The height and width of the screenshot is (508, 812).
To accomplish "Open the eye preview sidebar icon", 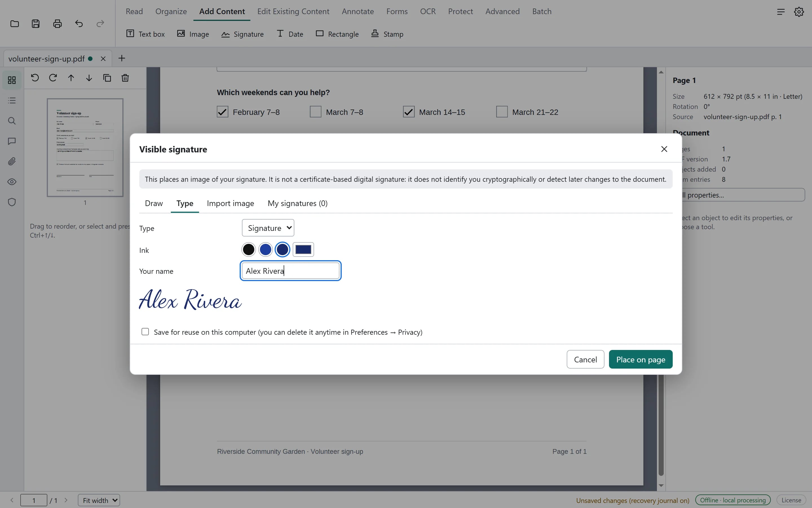I will click(x=12, y=182).
